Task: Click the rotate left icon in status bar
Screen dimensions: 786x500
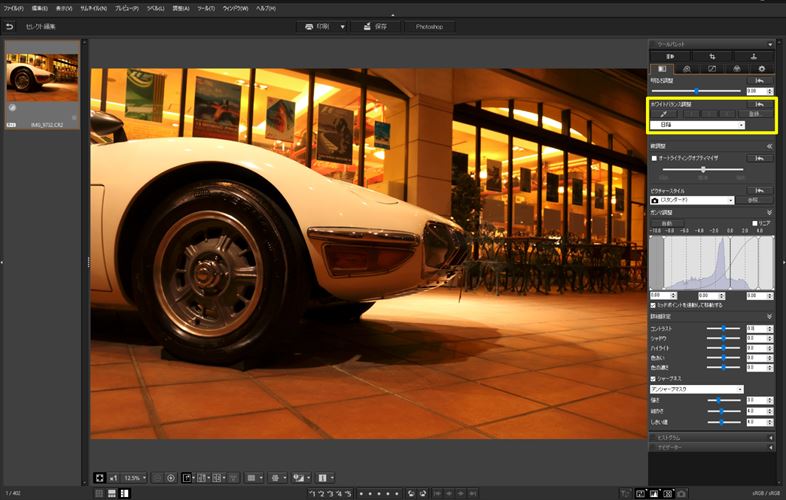Action: pos(411,494)
